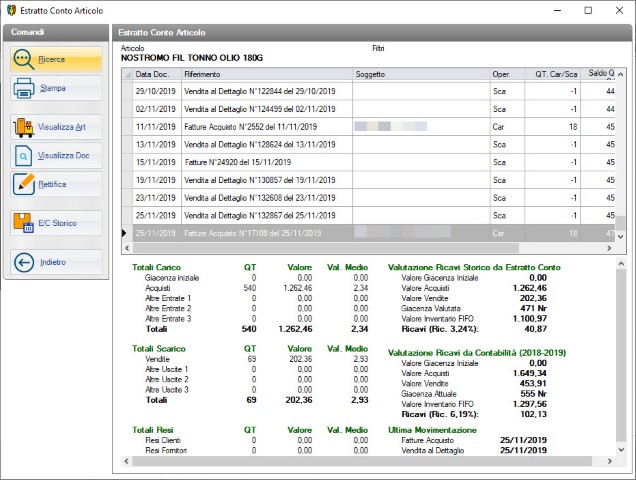
Task: Click the table vertical scrollbar
Action: [620, 150]
